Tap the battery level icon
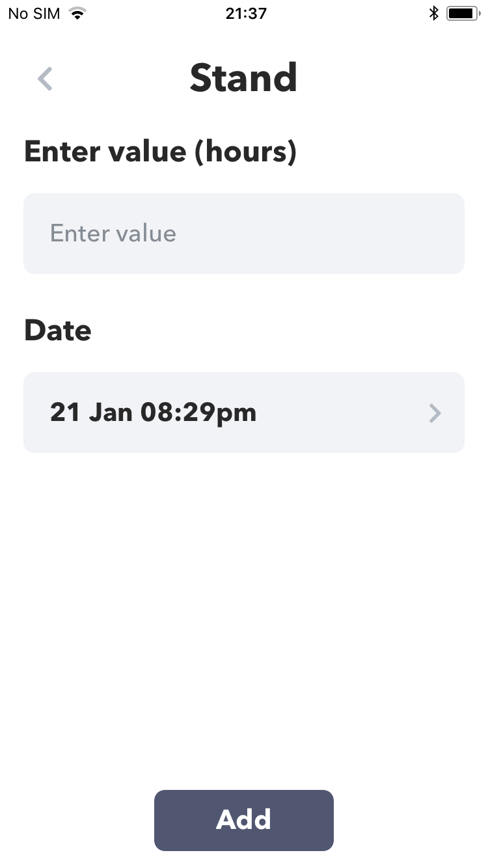The width and height of the screenshot is (488, 868). (463, 13)
